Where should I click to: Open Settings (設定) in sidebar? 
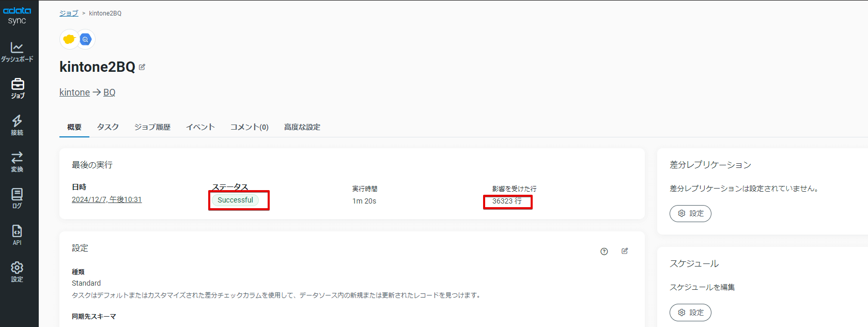coord(17,272)
